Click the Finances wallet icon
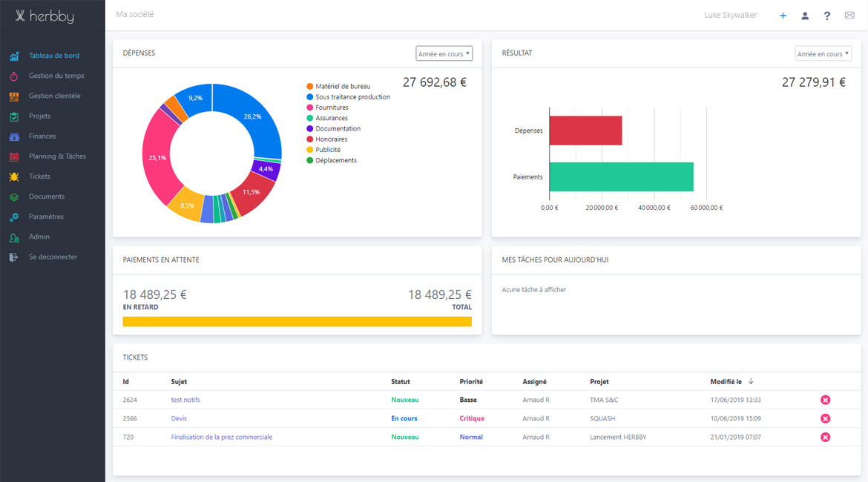The height and width of the screenshot is (482, 868). 14,136
